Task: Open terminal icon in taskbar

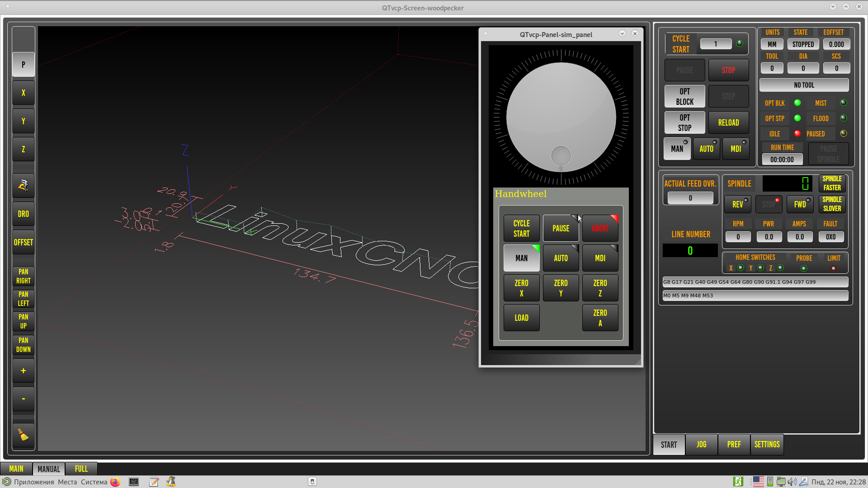Action: point(134,482)
